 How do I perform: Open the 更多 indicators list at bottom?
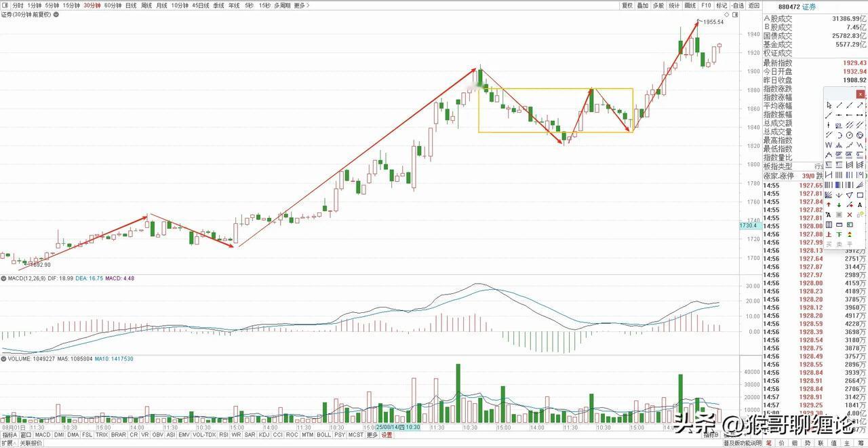coord(372,434)
